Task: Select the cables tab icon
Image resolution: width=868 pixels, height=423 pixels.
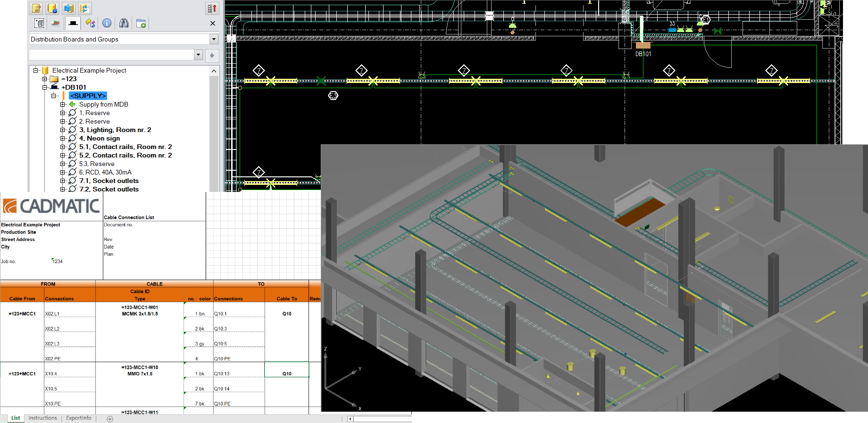Action: point(56,23)
